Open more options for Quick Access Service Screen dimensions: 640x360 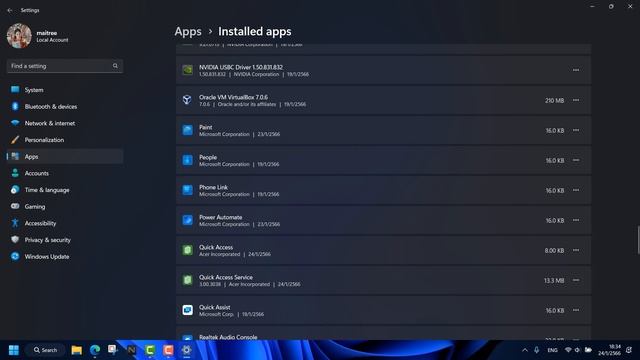point(576,280)
